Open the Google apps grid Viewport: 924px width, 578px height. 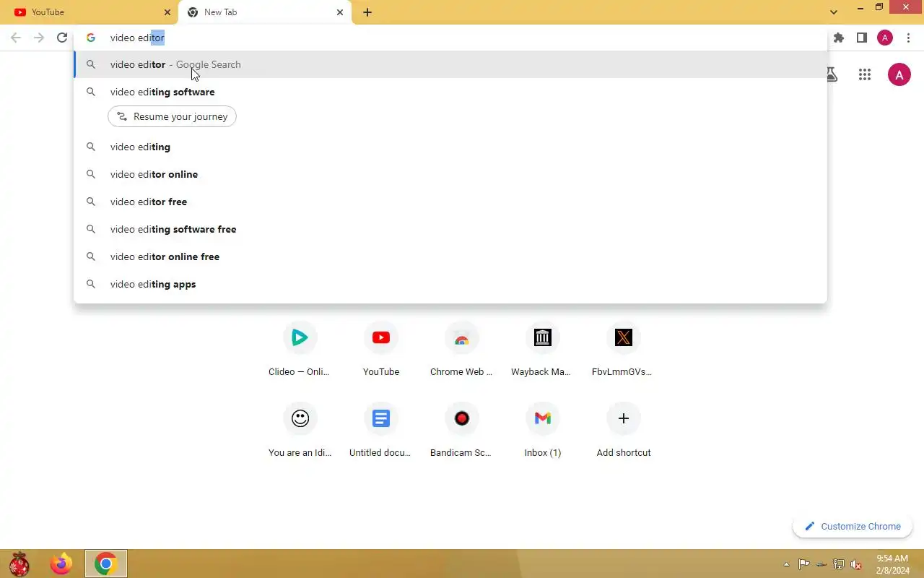[865, 74]
